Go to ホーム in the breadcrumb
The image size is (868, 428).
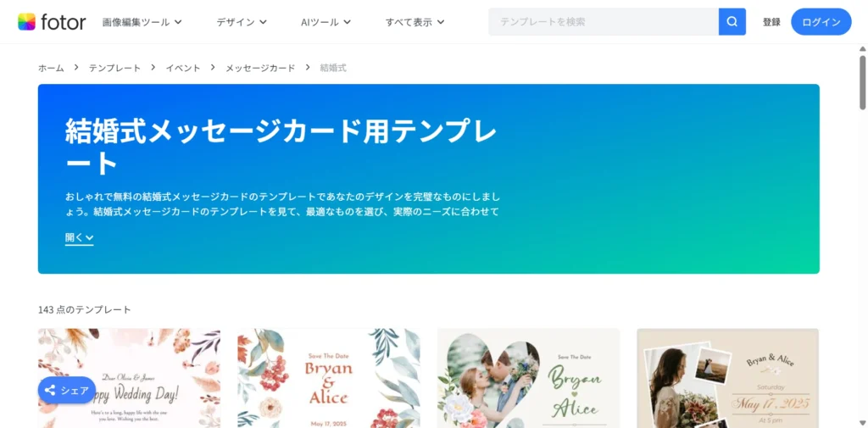click(x=51, y=68)
